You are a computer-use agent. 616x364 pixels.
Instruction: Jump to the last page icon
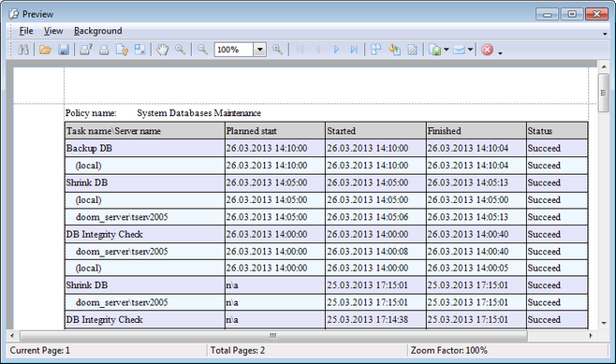click(354, 50)
